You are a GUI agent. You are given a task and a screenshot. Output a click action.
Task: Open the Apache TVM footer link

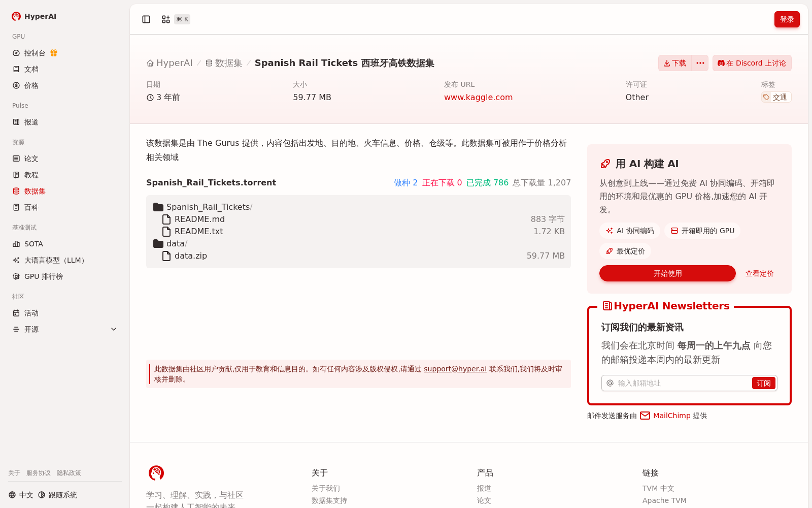(x=664, y=500)
